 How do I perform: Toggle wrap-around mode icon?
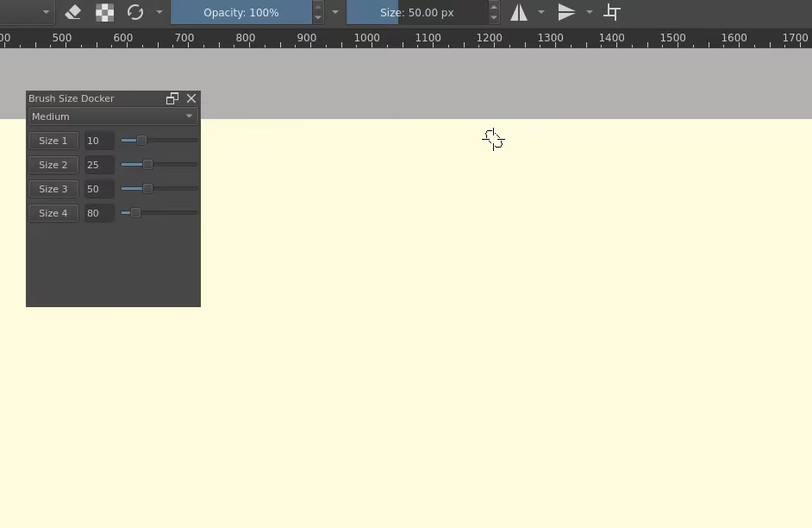click(x=612, y=12)
